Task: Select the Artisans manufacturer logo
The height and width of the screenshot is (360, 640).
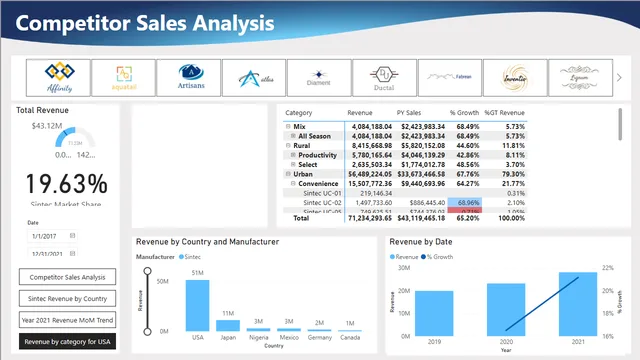Action: click(x=189, y=78)
